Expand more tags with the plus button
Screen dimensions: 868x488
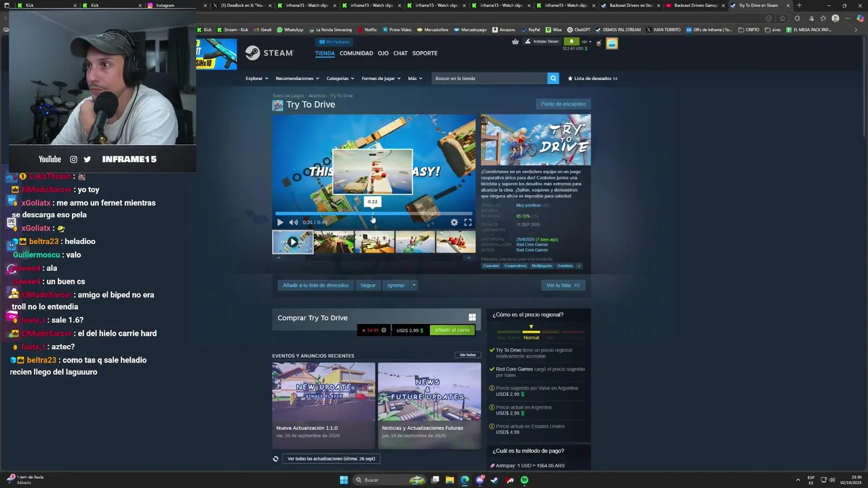(x=578, y=266)
